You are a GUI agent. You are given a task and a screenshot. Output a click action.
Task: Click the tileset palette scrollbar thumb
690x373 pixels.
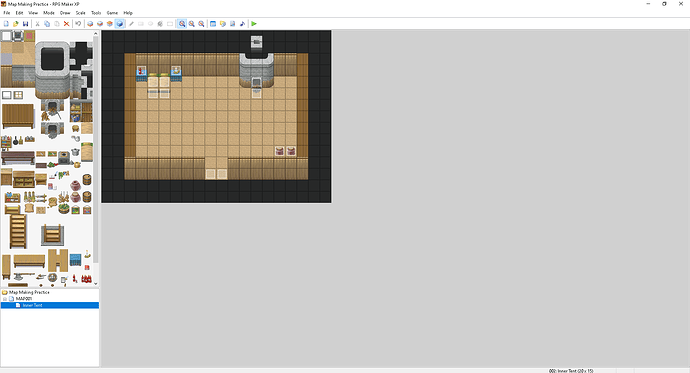coord(96,150)
